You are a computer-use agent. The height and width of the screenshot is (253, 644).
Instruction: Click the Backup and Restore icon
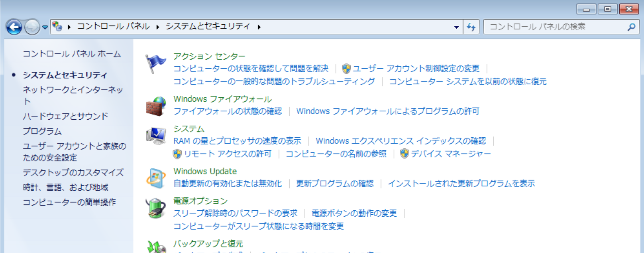click(x=155, y=247)
